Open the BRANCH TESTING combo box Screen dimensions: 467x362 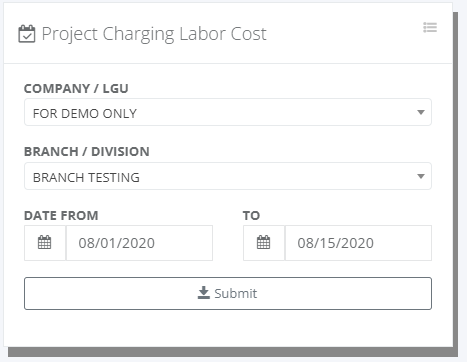pyautogui.click(x=228, y=176)
